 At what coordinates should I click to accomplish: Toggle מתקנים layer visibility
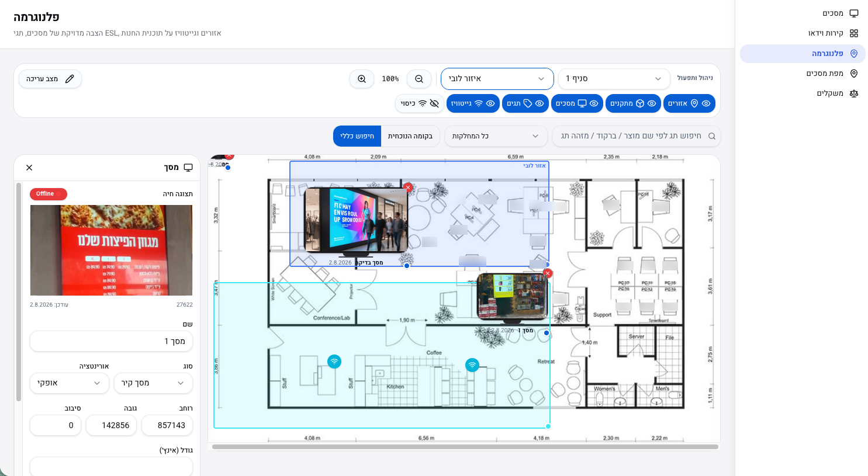click(633, 103)
